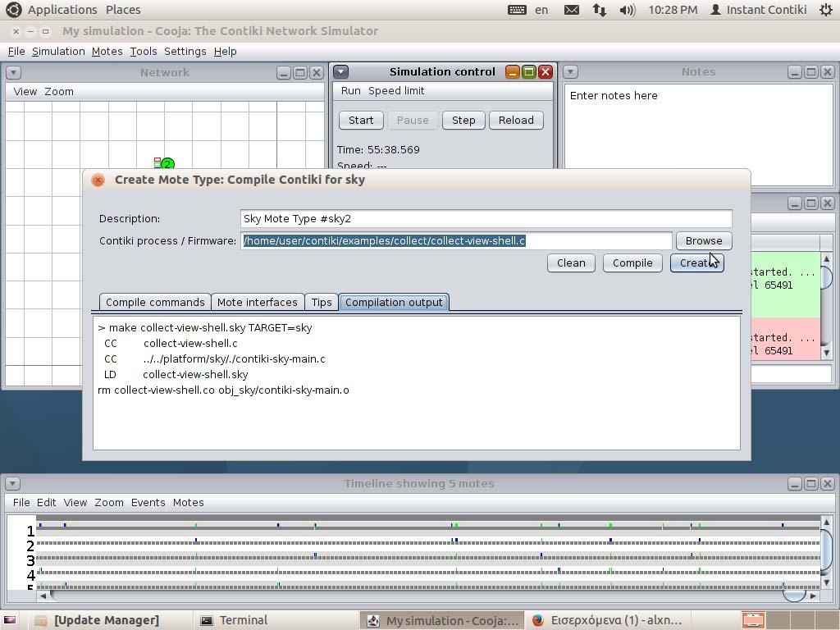840x630 pixels.
Task: Click Timeline horizontal scroll right arrow
Action: [813, 596]
